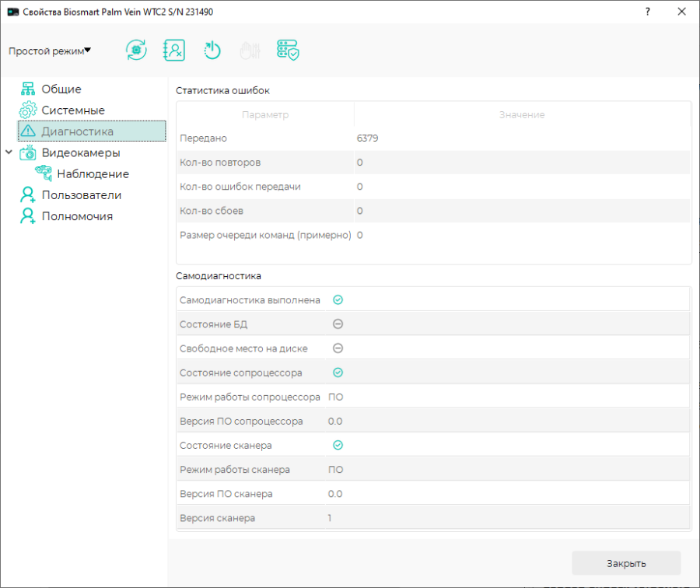This screenshot has width=700, height=588.
Task: Click the minus icon for 'Свободное место на диске'
Action: click(x=338, y=348)
